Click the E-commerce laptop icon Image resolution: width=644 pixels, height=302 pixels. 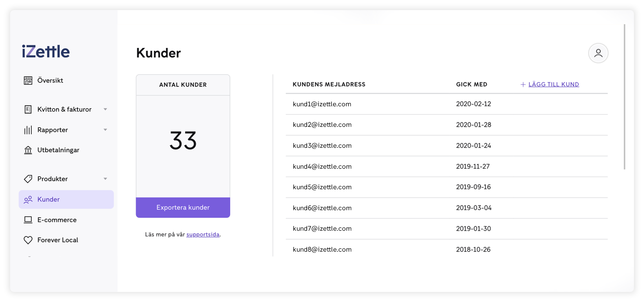(x=28, y=220)
